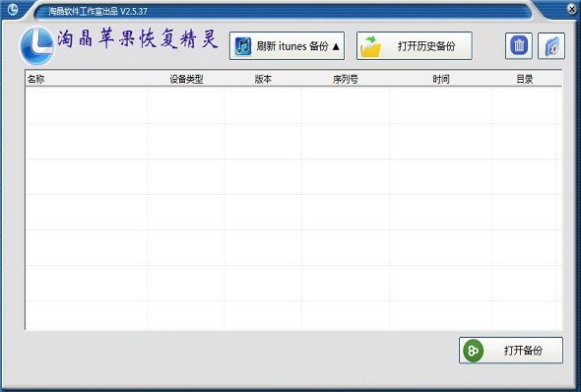Screen dimensions: 581x392
Task: Click the music note iTunes icon
Action: click(x=243, y=46)
